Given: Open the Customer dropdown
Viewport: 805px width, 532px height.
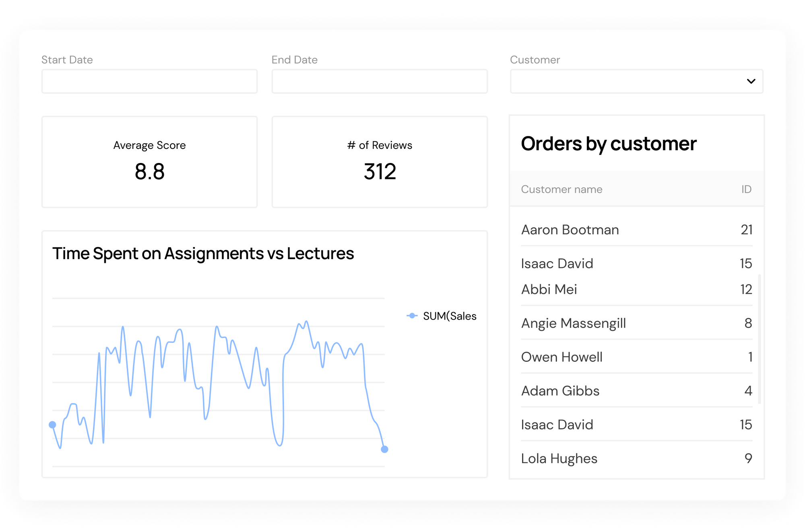Looking at the screenshot, I should (x=636, y=81).
